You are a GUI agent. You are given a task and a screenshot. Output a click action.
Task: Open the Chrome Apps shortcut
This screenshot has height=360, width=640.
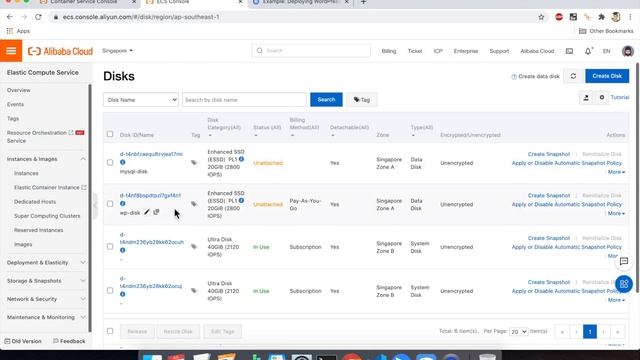click(x=18, y=31)
